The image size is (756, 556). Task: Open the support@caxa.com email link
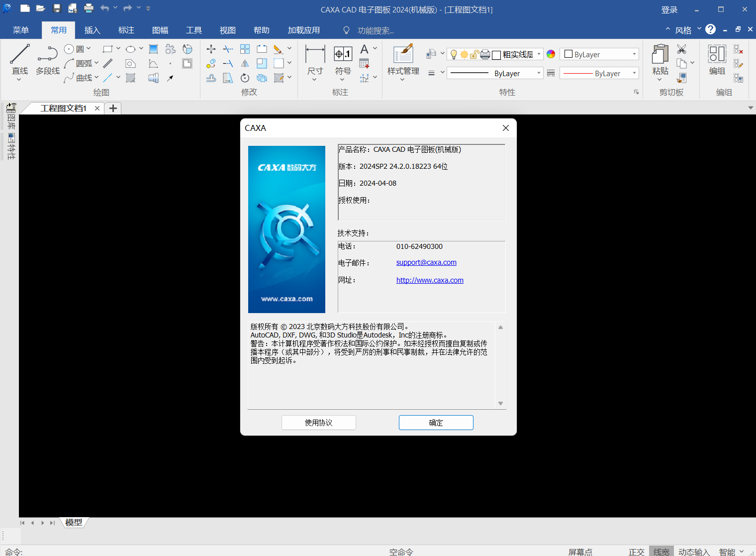pyautogui.click(x=426, y=262)
